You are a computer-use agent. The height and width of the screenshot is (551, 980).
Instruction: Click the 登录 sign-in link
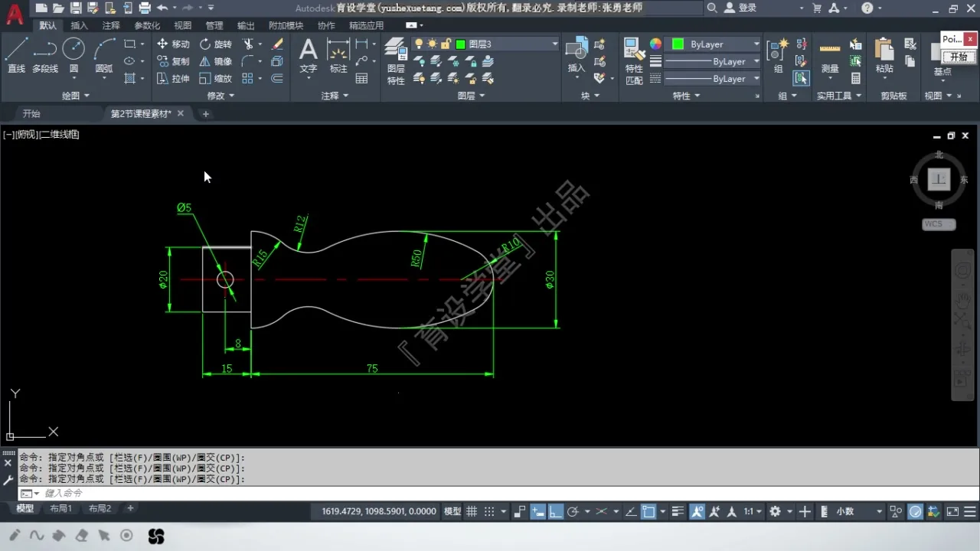(747, 8)
